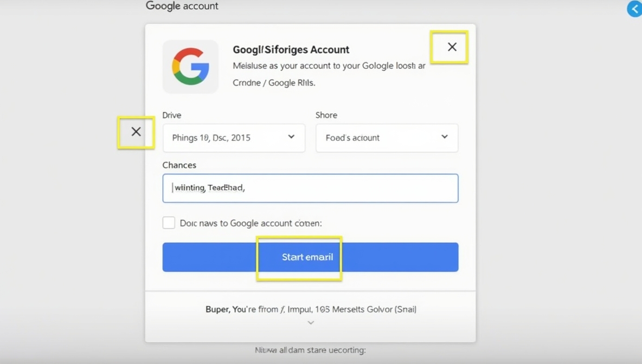Click the "Shore" field label
The height and width of the screenshot is (364, 642).
tap(326, 115)
